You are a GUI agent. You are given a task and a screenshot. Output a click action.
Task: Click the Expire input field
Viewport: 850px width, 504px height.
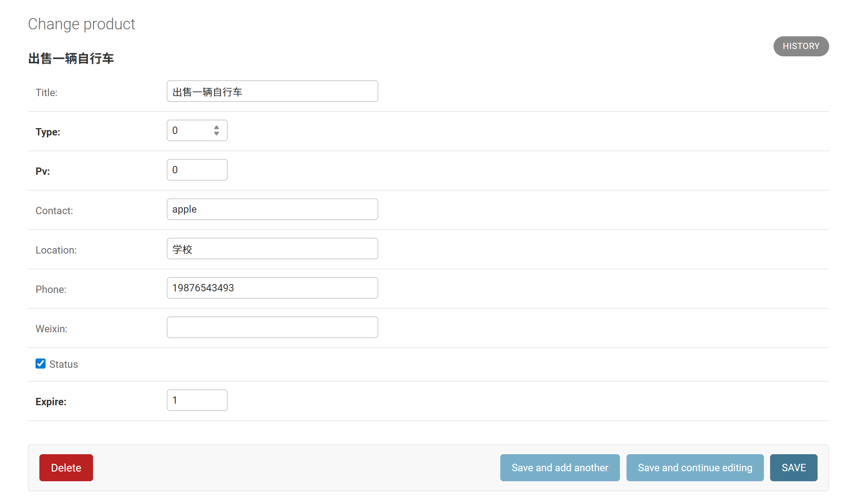(x=197, y=401)
